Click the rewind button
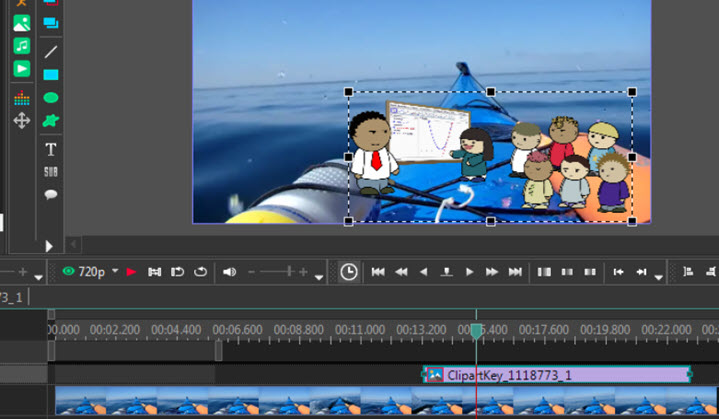Screen dimensions: 719x419 [401, 272]
